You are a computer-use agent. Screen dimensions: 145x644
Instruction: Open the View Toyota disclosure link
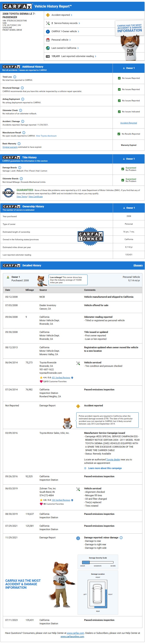46,136
